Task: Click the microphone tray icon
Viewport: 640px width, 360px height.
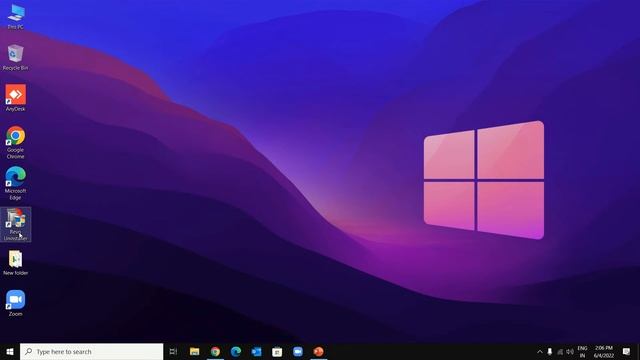Action: pyautogui.click(x=550, y=351)
